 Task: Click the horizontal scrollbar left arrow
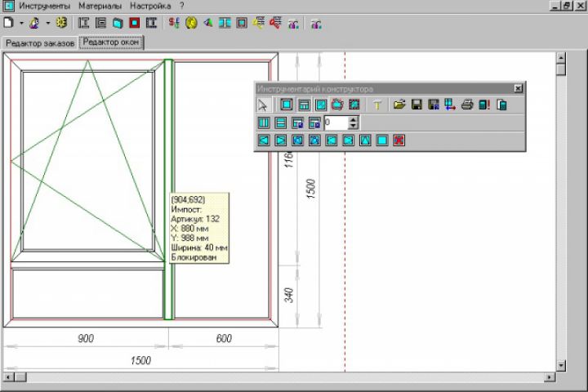(x=8, y=377)
